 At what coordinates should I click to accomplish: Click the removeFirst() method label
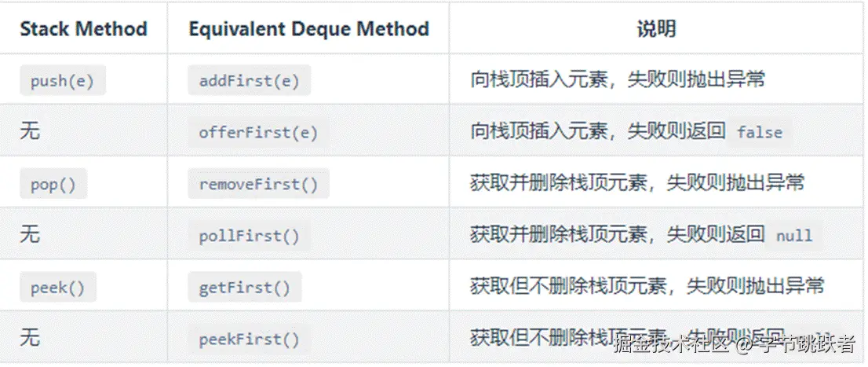[258, 184]
